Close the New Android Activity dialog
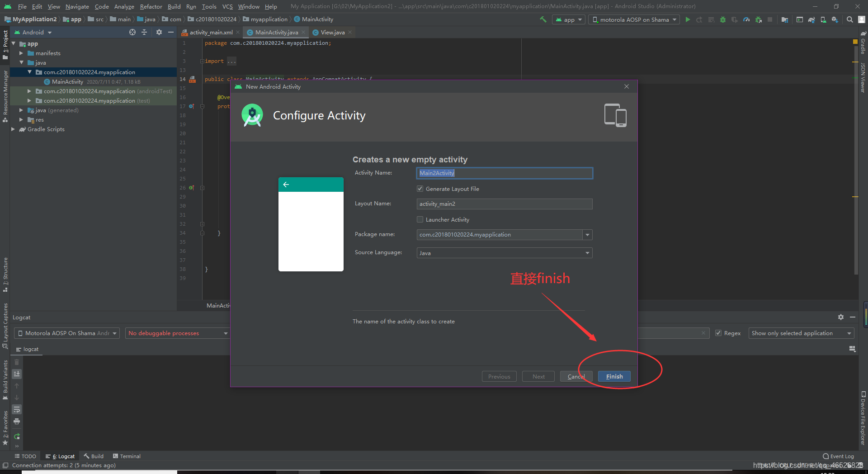The height and width of the screenshot is (474, 868). coord(627,86)
